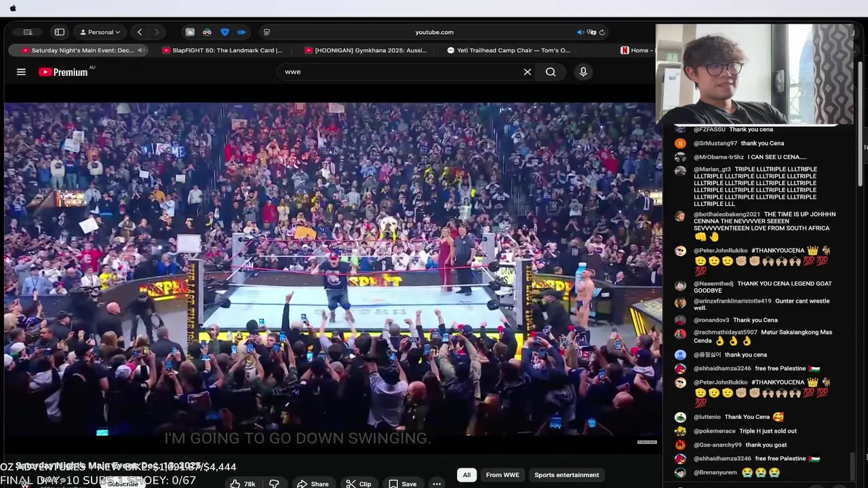The image size is (868, 488).
Task: Click the translate icon in address bar
Action: [591, 32]
